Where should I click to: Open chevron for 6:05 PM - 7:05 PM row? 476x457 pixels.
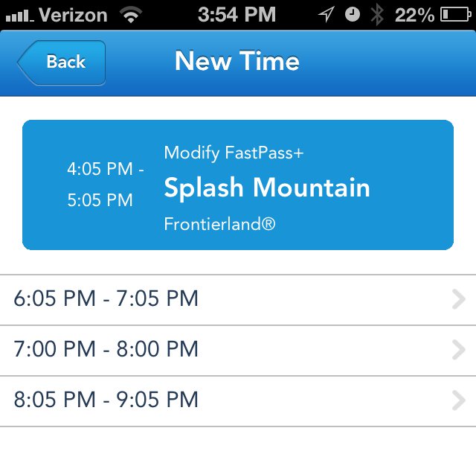[x=459, y=300]
